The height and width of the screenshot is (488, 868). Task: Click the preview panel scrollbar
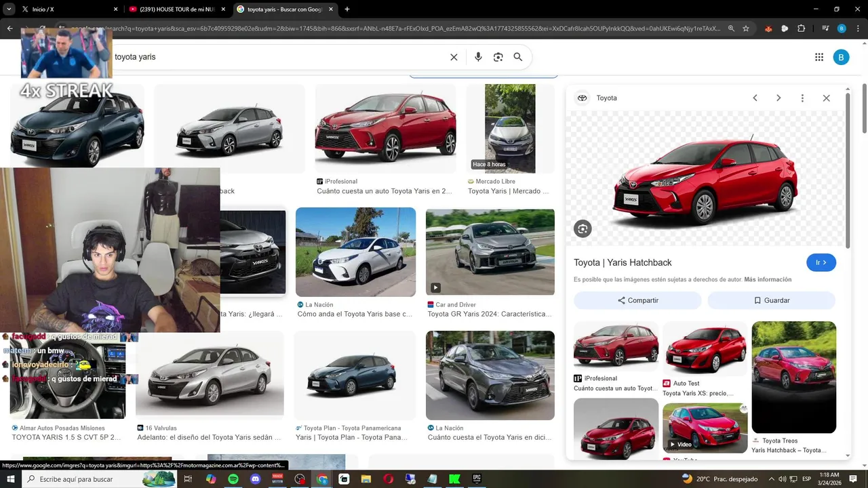pos(848,169)
